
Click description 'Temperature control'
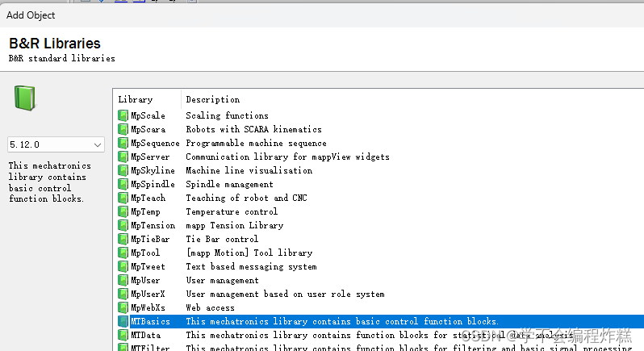[x=232, y=211]
